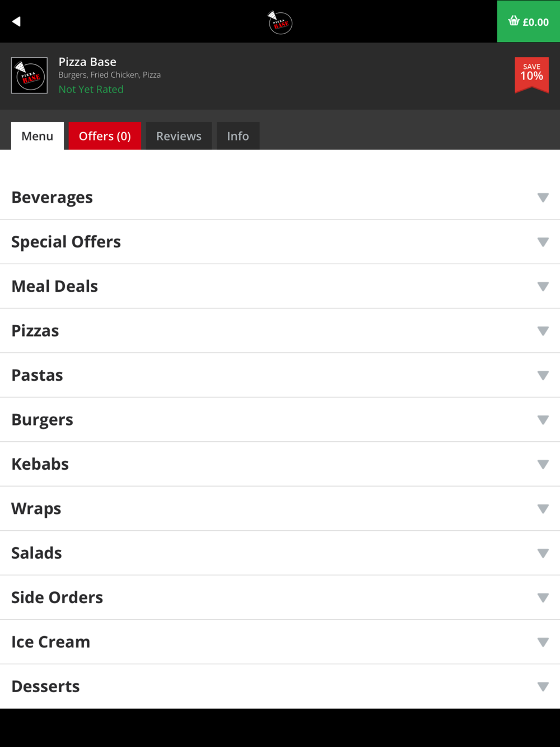The height and width of the screenshot is (747, 560).
Task: Expand the Beverages category arrow
Action: coord(543,198)
